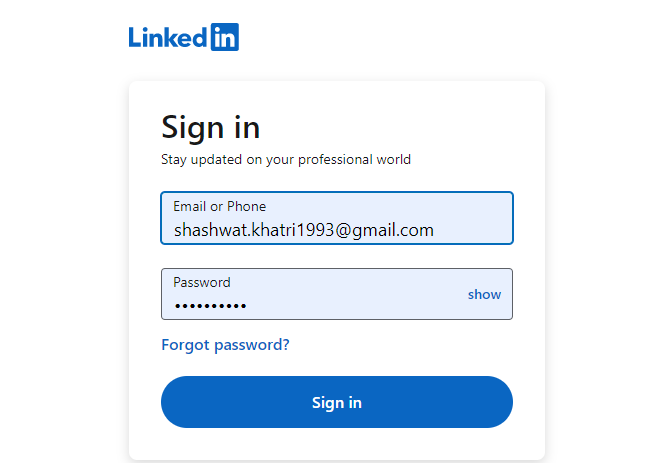
Task: Click the blue "in" square icon
Action: 225,37
